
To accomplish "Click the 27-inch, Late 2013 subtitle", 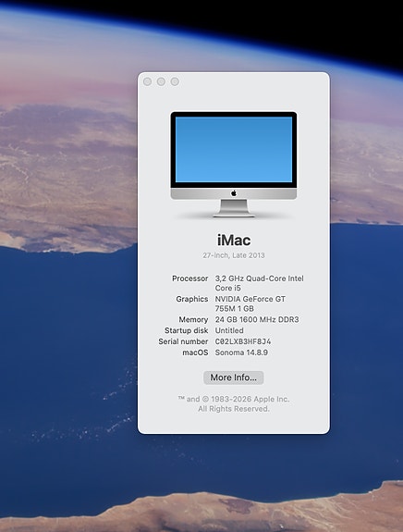I will coord(234,255).
